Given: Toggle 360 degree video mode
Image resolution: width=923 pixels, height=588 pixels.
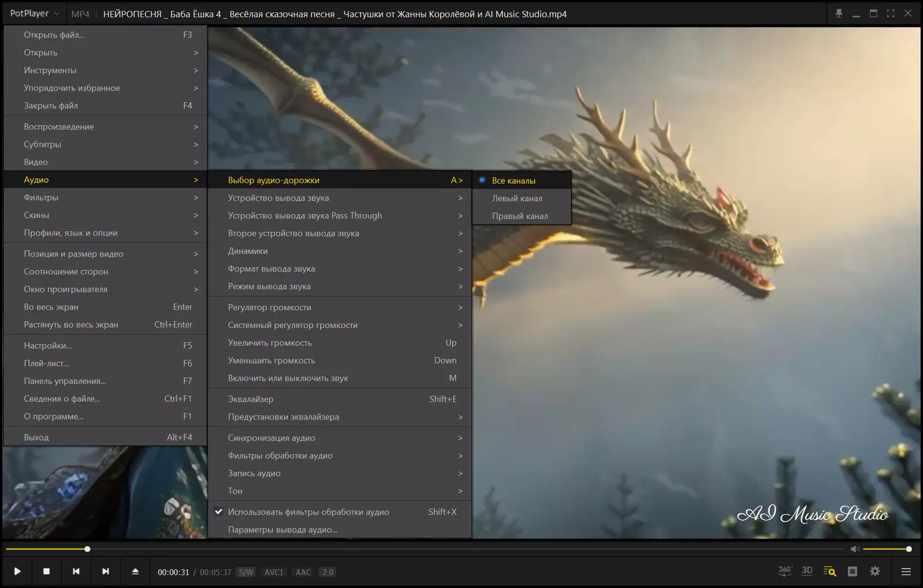Looking at the screenshot, I should click(x=785, y=571).
